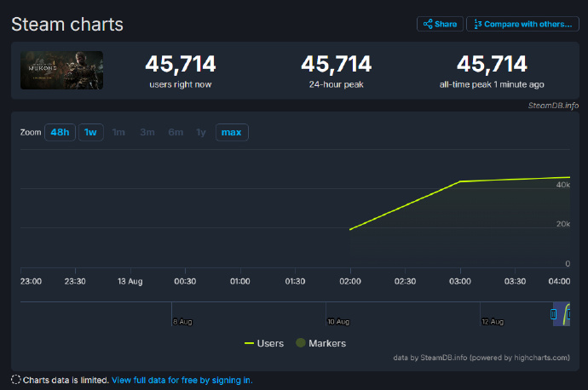
Task: Click the 10 Aug navigator label
Action: 338,321
